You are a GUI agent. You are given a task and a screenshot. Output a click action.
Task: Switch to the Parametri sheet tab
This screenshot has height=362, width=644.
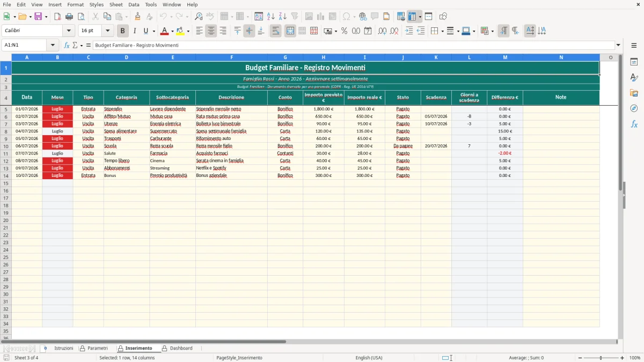click(98, 348)
